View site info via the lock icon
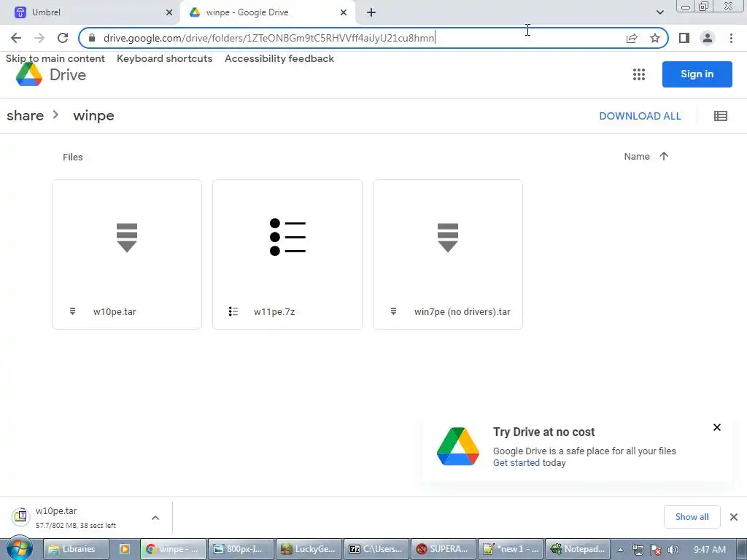This screenshot has width=747, height=560. pos(92,38)
